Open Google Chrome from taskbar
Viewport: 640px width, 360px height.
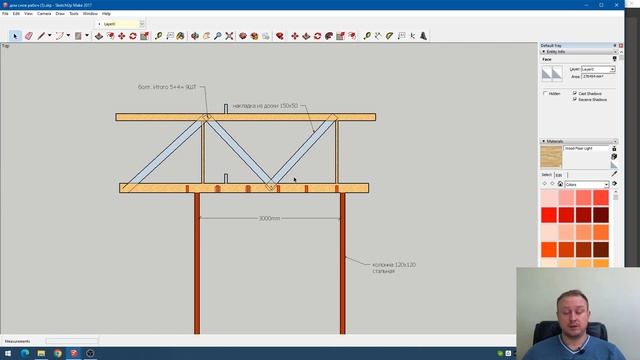tap(58, 353)
